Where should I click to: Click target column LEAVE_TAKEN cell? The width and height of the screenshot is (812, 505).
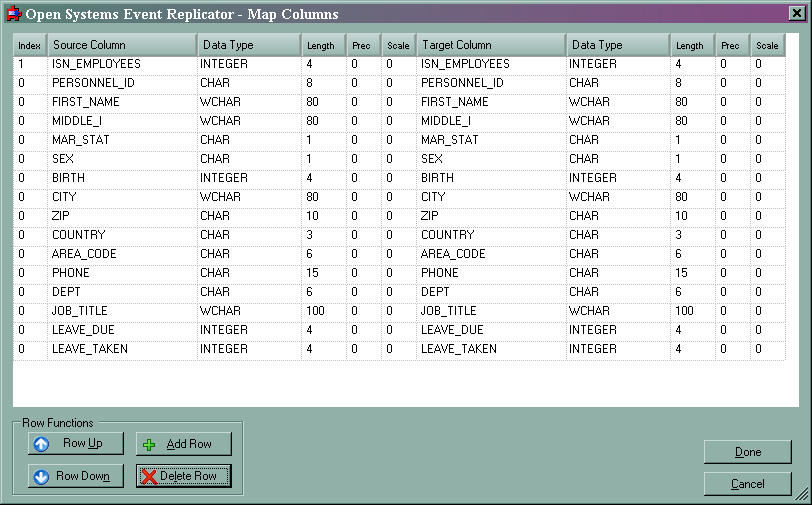pyautogui.click(x=491, y=349)
